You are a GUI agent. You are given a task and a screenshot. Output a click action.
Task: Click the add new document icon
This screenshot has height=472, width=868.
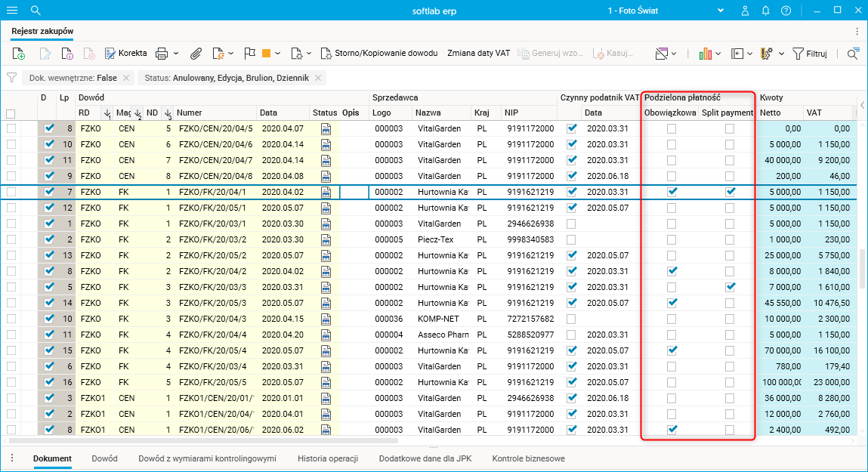[x=19, y=54]
